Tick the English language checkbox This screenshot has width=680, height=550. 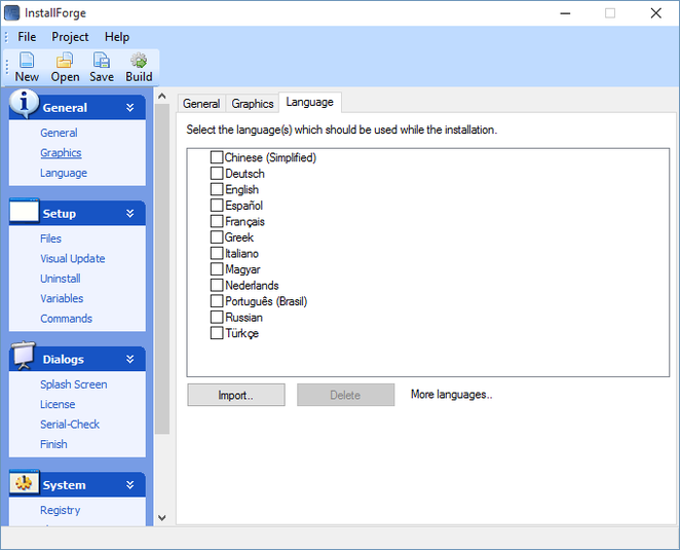[x=217, y=189]
